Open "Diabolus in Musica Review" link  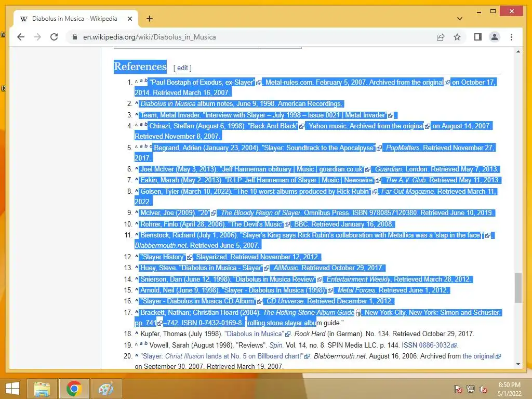coord(274,279)
